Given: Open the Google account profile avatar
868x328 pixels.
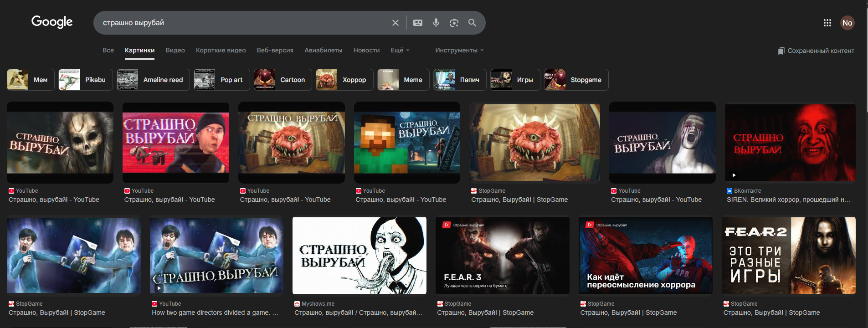Looking at the screenshot, I should pyautogui.click(x=847, y=23).
